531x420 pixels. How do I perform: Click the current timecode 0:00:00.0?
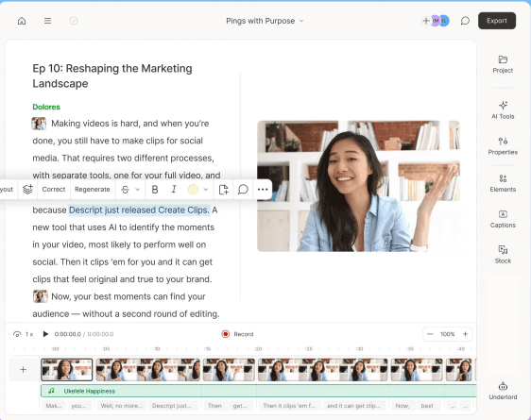click(x=68, y=334)
